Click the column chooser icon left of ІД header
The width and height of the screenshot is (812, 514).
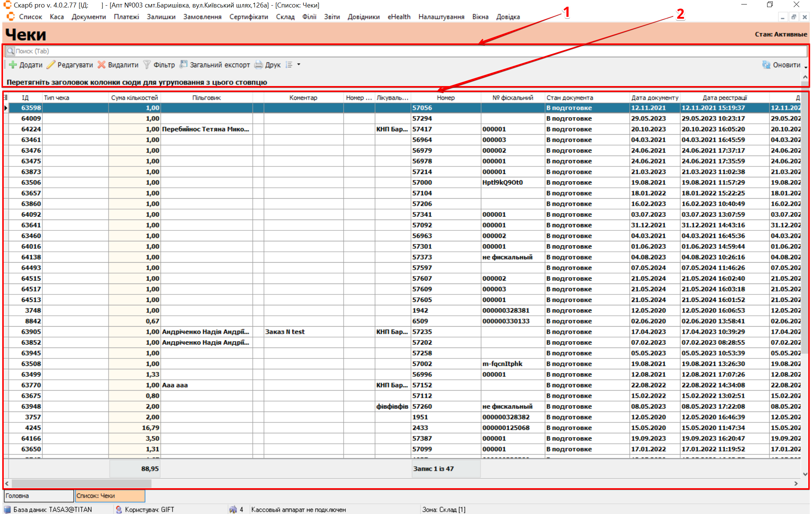tap(6, 98)
